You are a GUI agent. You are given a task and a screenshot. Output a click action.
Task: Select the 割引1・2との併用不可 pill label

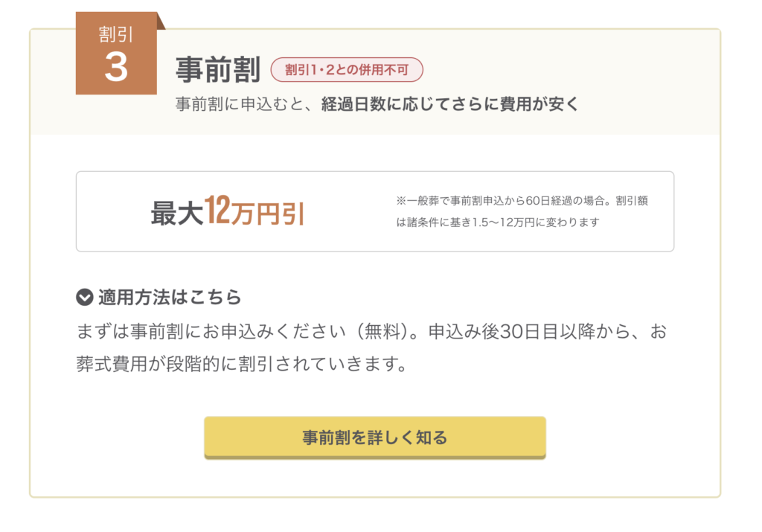tap(347, 69)
